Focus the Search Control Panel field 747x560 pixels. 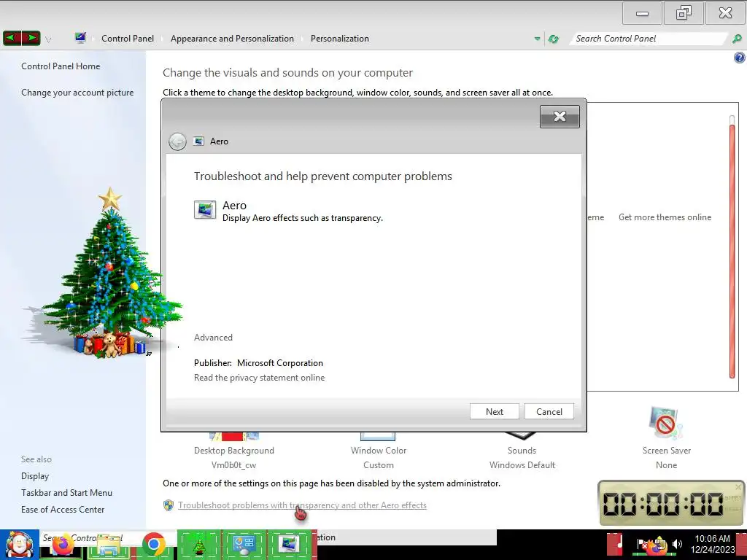click(648, 39)
